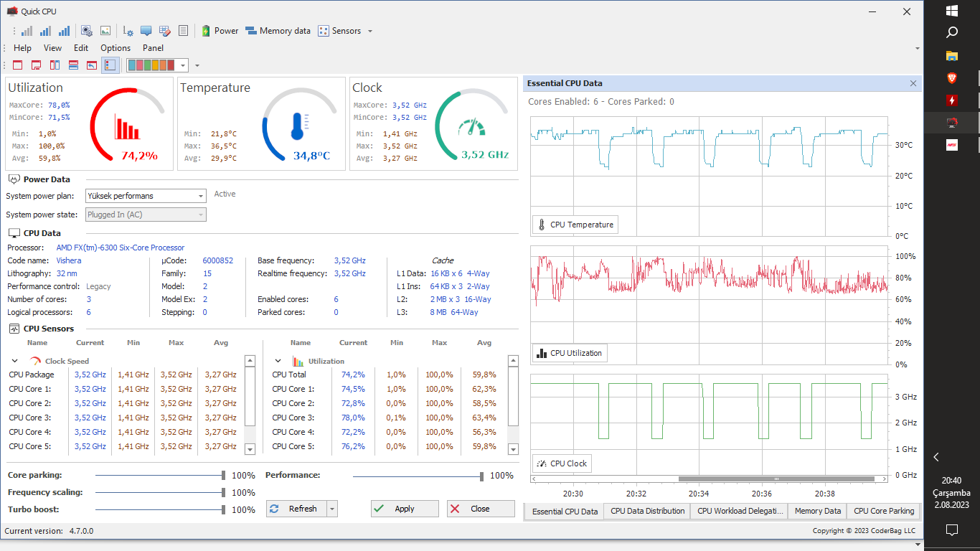Screen dimensions: 980x551
Task: Click the Turbo boost slider handle
Action: 224,509
